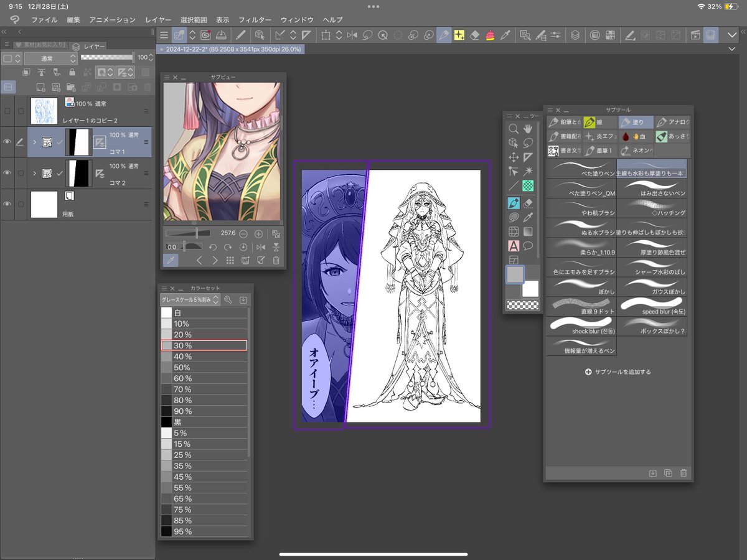Open the フィルター menu
The image size is (747, 560).
coord(255,20)
